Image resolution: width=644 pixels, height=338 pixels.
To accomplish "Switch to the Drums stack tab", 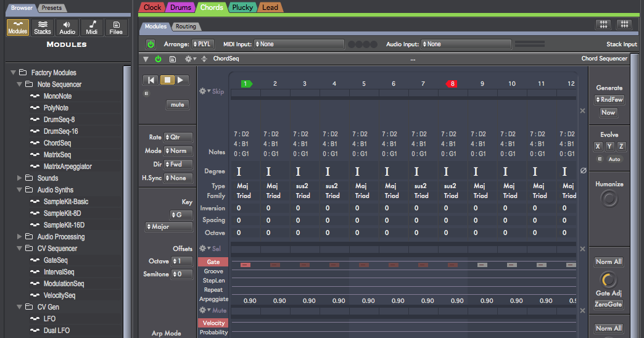I will click(181, 7).
